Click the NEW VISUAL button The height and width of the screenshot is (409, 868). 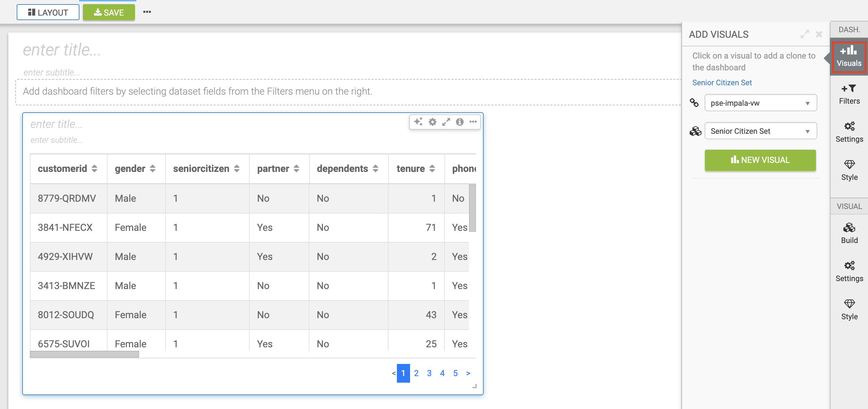click(x=760, y=160)
